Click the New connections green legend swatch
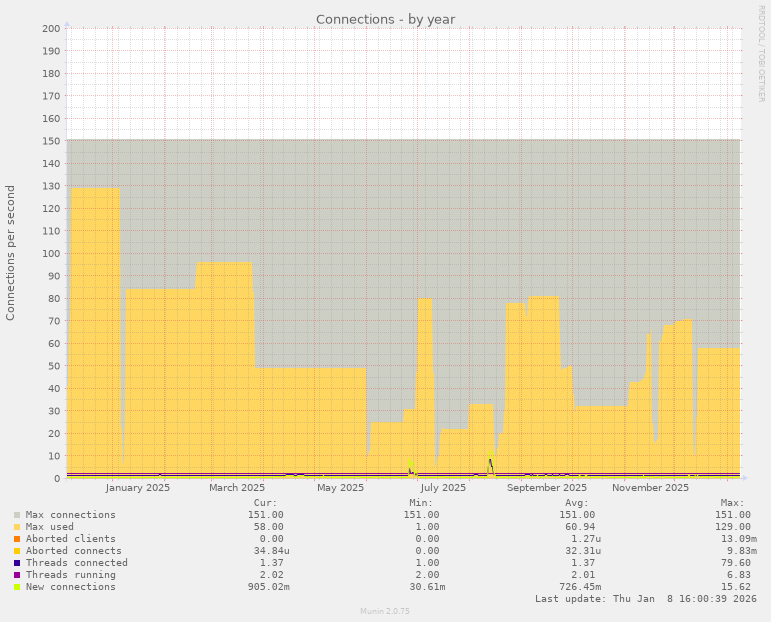The image size is (771, 622). tap(17, 587)
